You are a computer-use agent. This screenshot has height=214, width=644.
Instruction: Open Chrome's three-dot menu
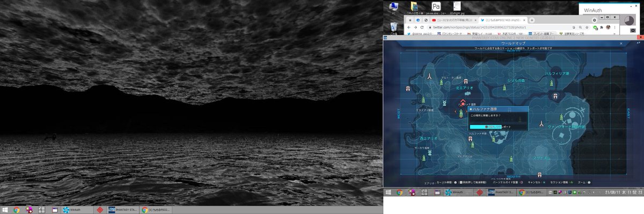(x=615, y=27)
